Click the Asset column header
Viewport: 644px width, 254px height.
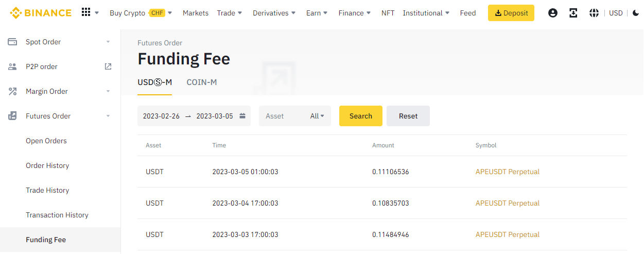[153, 145]
